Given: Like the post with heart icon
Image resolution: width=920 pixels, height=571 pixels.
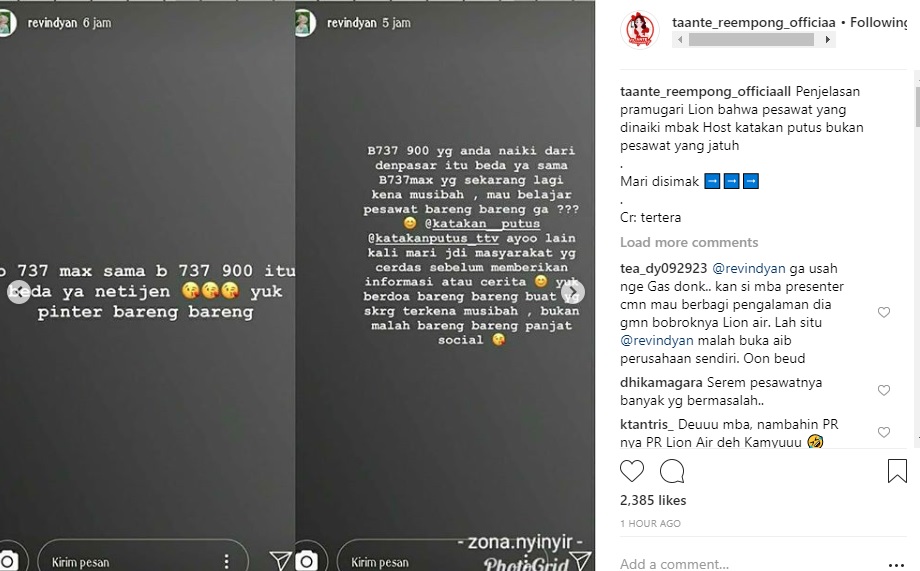Looking at the screenshot, I should (632, 471).
